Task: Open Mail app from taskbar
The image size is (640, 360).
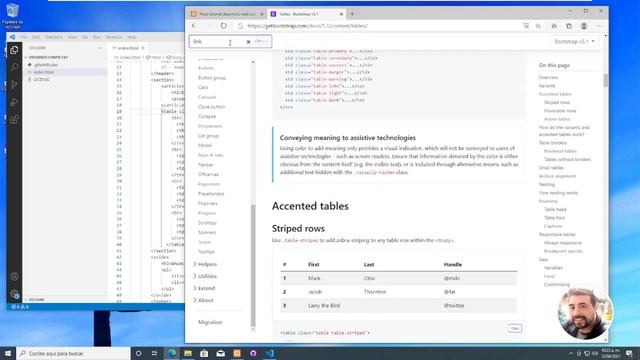Action: [220, 353]
